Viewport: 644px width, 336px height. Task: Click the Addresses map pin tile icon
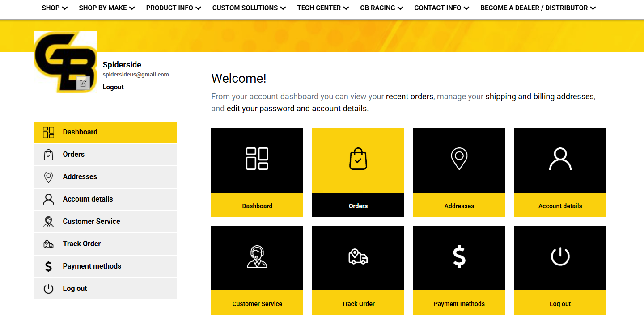pos(459,159)
